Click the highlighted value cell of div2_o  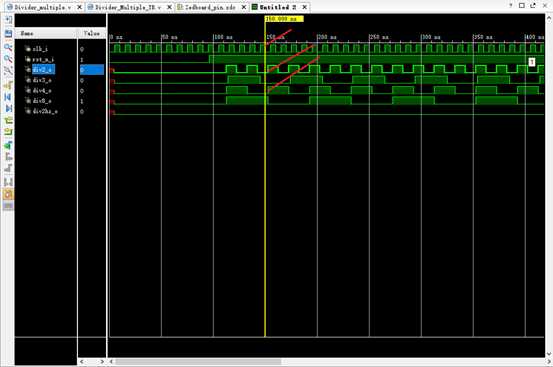point(92,69)
